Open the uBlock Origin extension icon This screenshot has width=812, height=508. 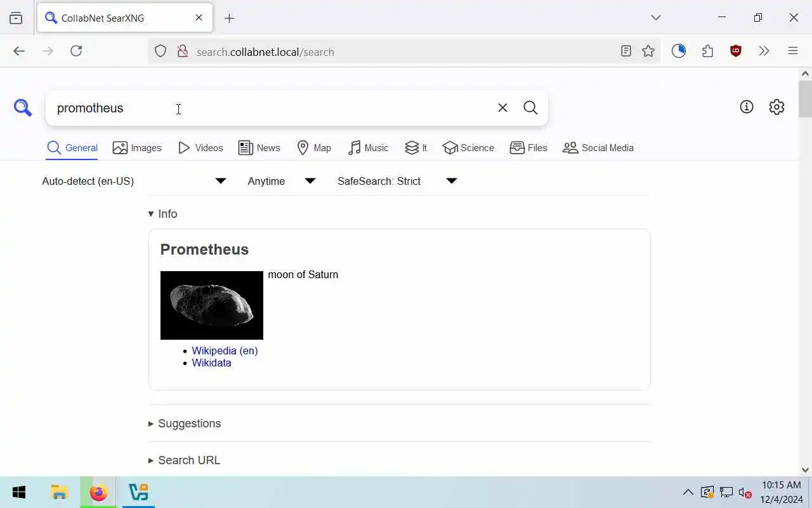pyautogui.click(x=736, y=51)
